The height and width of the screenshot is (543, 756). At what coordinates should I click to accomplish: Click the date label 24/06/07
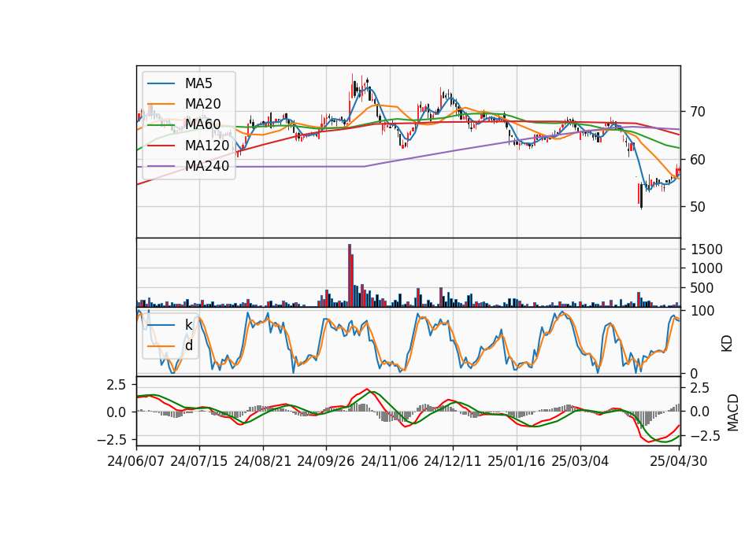(136, 461)
